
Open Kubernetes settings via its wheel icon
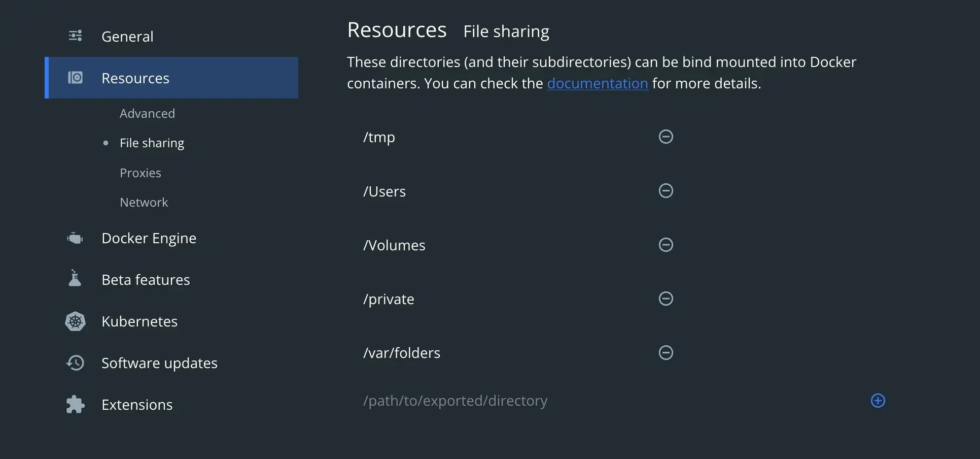click(x=75, y=321)
